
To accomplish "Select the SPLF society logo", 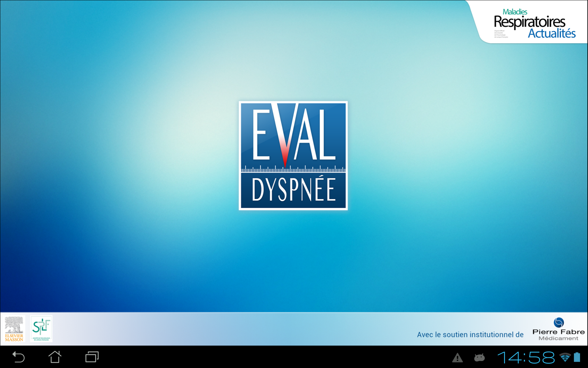I will coord(41,329).
